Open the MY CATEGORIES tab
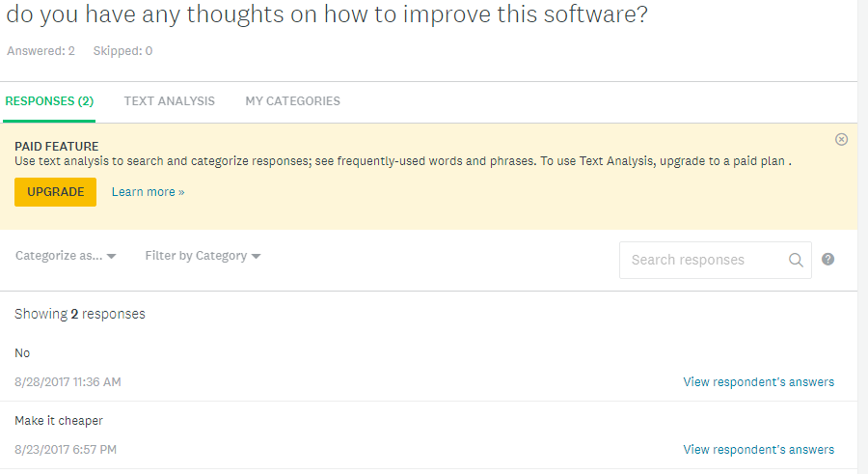868x474 pixels. (292, 101)
